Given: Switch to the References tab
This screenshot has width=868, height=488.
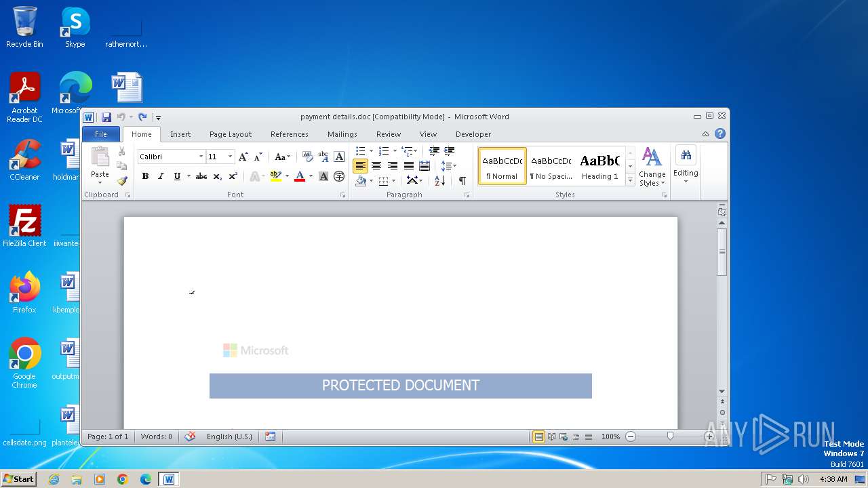Looking at the screenshot, I should click(x=290, y=134).
